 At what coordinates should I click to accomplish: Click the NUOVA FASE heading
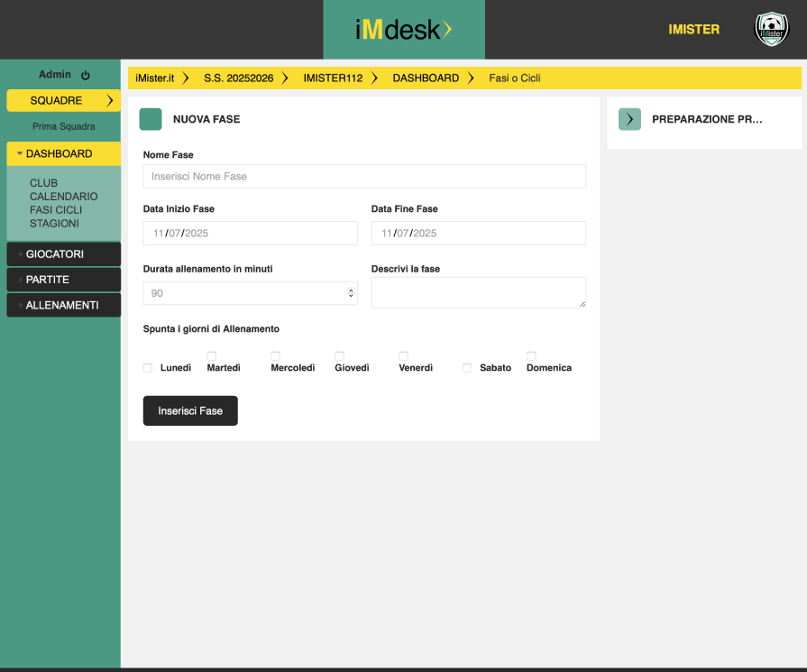(206, 119)
